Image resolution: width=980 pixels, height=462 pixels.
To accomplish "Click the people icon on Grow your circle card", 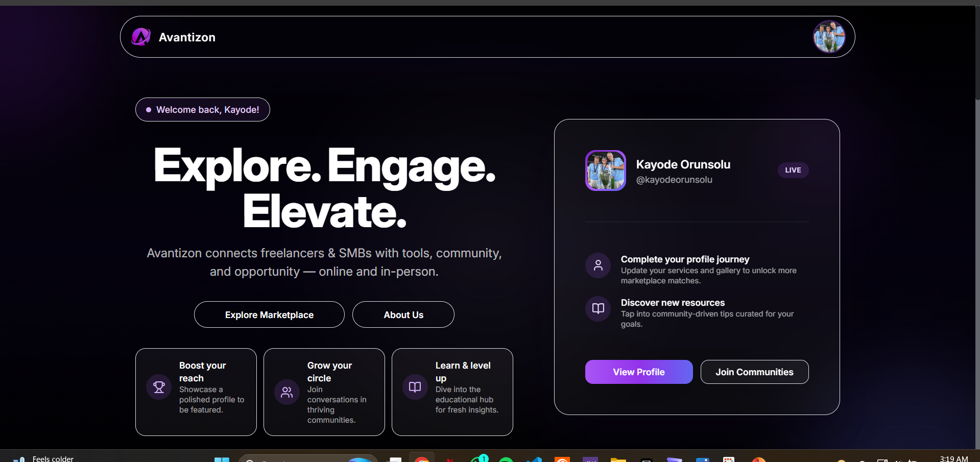I will [x=286, y=392].
